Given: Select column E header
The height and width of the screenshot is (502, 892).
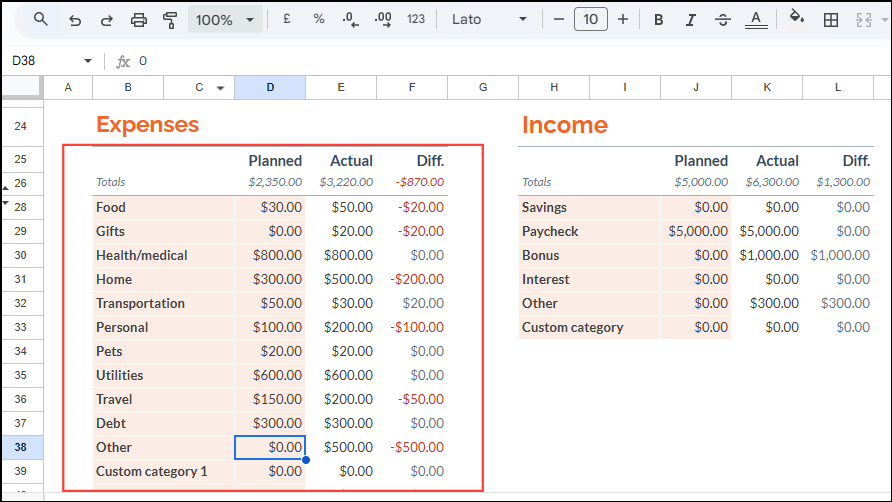Looking at the screenshot, I should pos(341,88).
